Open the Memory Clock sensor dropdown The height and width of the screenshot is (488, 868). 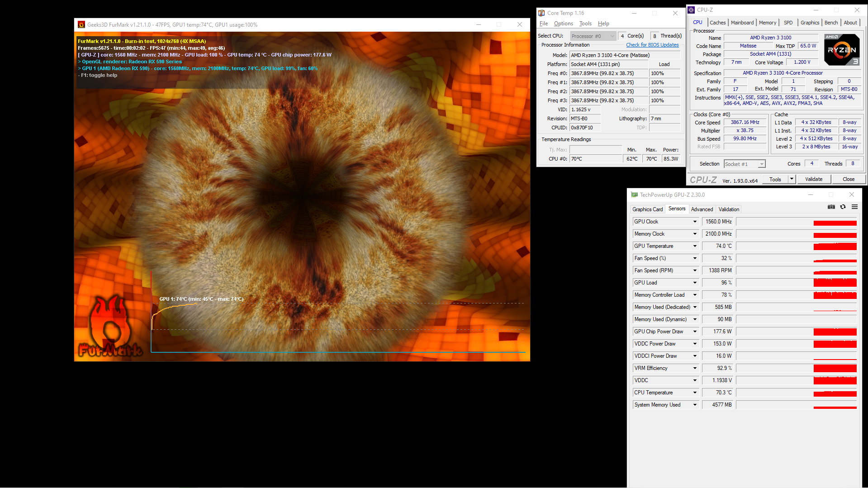click(x=695, y=234)
